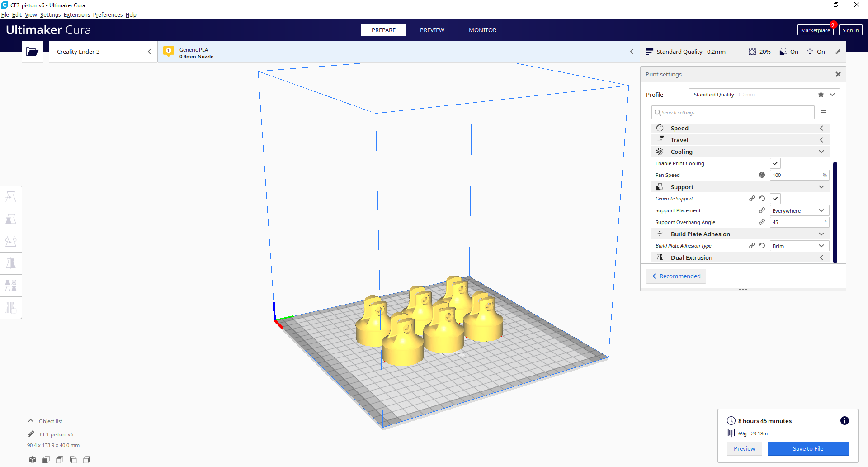The height and width of the screenshot is (467, 868).
Task: Open the Help menu
Action: 131,15
